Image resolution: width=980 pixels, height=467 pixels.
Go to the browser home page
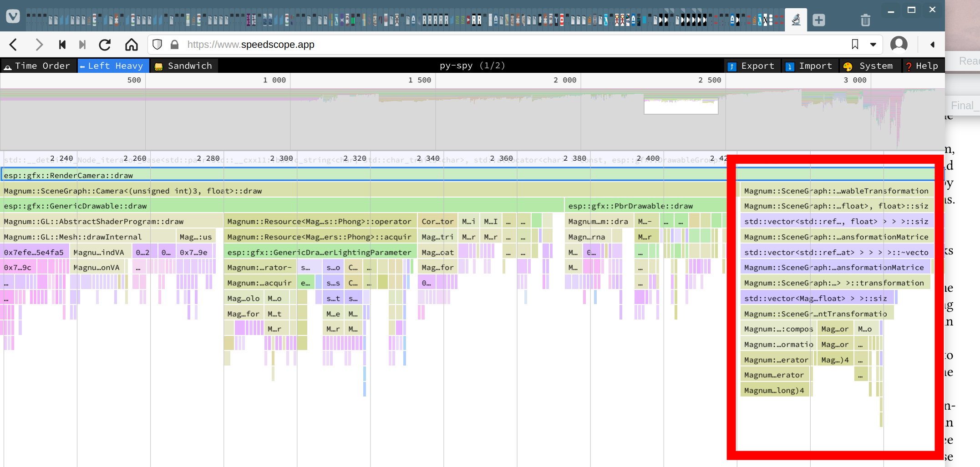tap(132, 45)
